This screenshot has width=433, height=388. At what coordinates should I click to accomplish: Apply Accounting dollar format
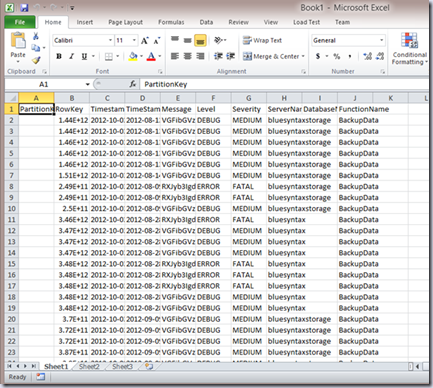pyautogui.click(x=318, y=56)
